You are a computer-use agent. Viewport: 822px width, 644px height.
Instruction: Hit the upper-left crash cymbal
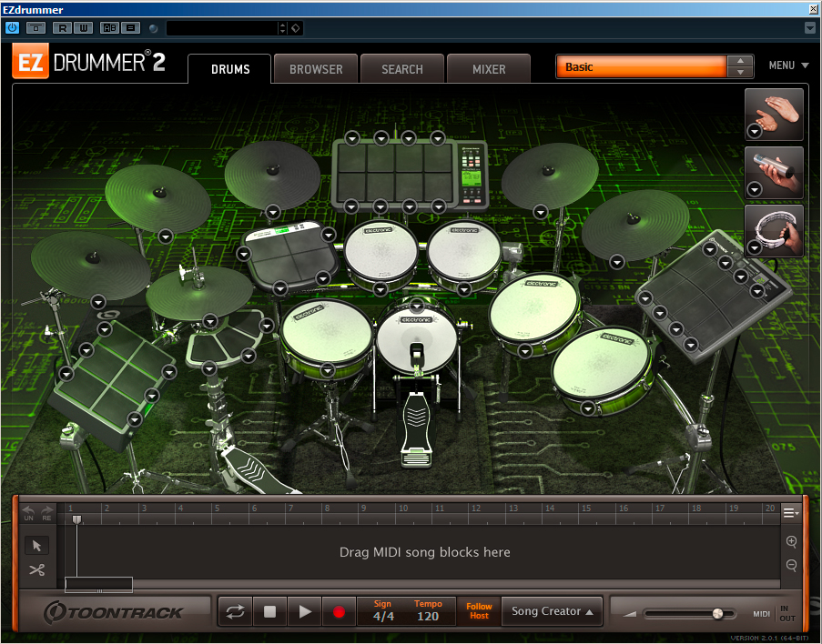157,198
